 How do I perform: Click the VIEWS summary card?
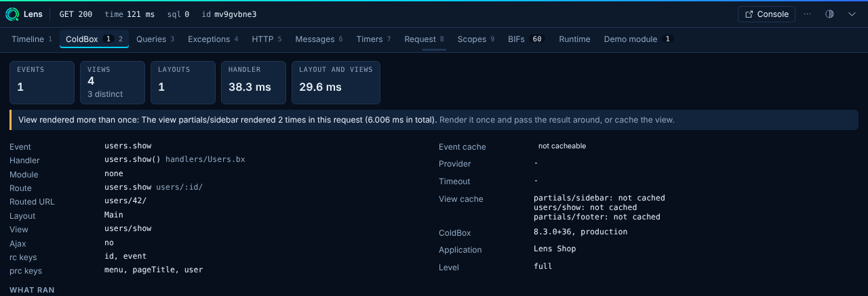point(113,83)
